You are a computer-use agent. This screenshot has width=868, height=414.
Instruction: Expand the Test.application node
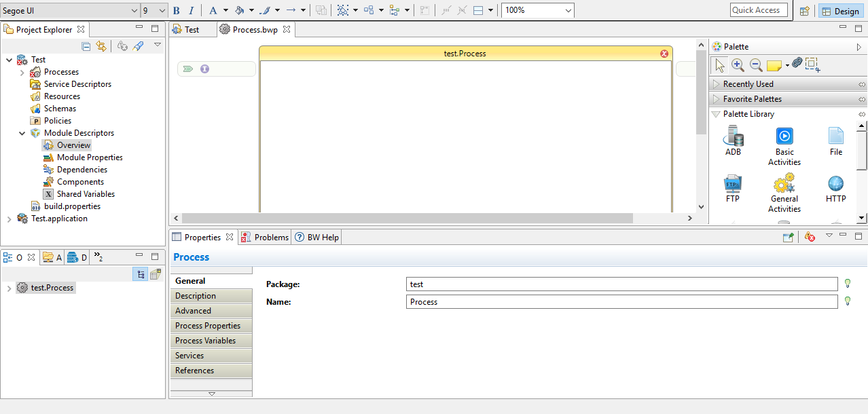9,219
